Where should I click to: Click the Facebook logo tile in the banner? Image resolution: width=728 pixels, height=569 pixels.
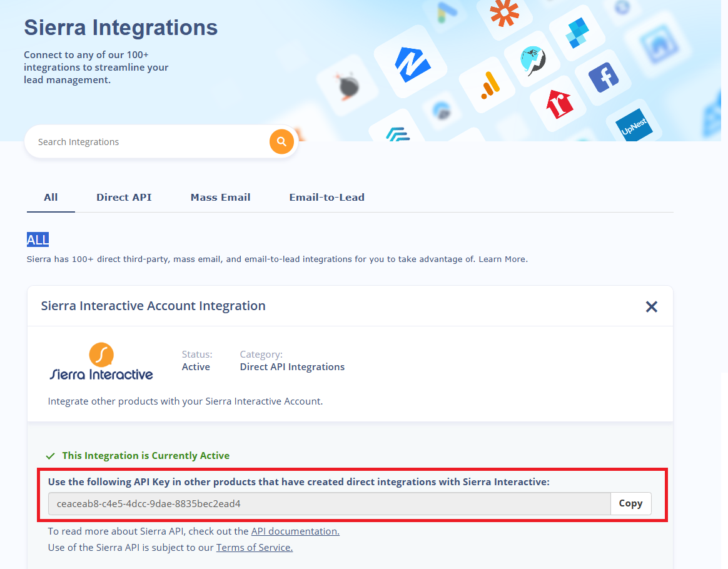(604, 77)
